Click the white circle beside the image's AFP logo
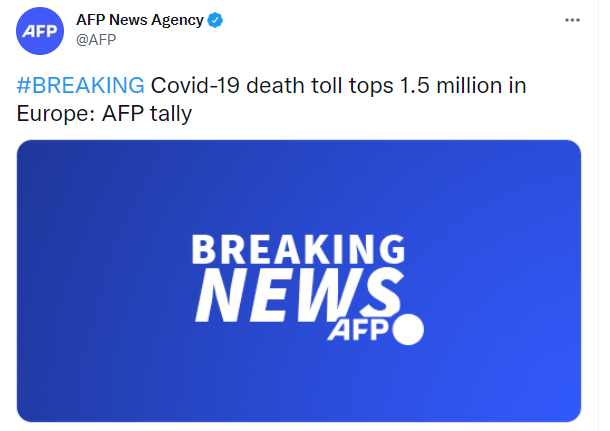The image size is (610, 431). pos(410,330)
